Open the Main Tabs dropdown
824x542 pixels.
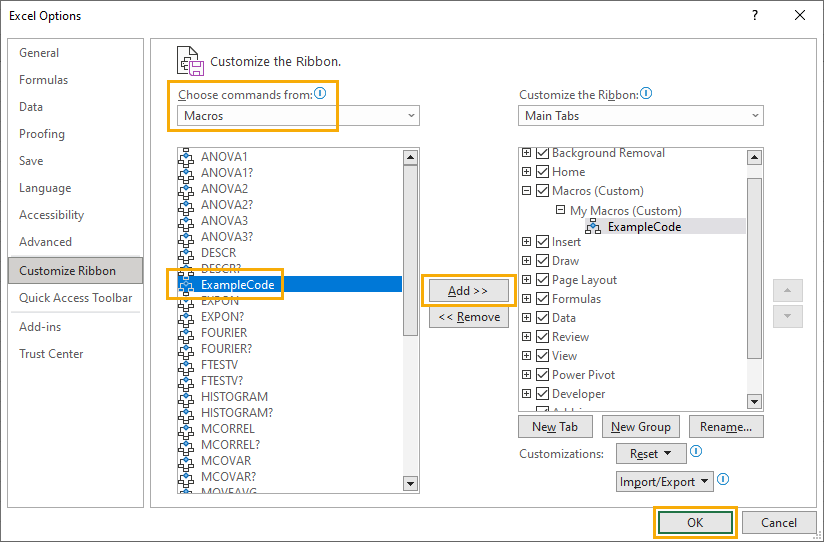coord(641,116)
